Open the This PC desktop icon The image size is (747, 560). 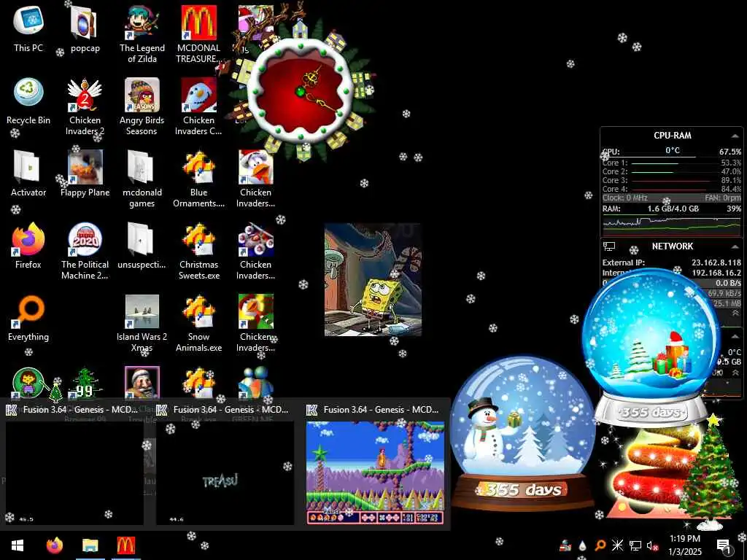28,28
